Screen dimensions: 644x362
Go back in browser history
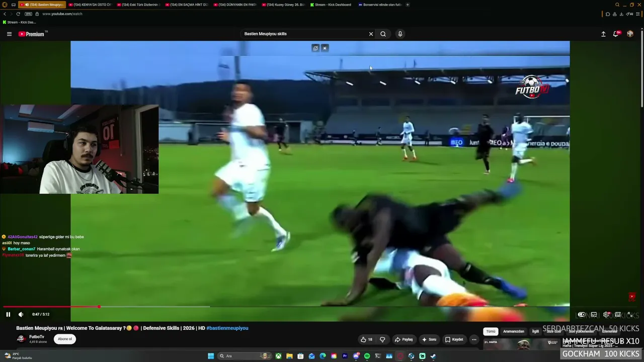click(4, 14)
